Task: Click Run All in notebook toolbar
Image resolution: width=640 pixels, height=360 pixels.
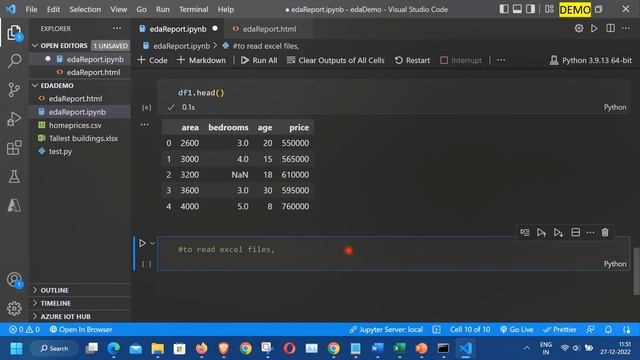Action: (259, 60)
